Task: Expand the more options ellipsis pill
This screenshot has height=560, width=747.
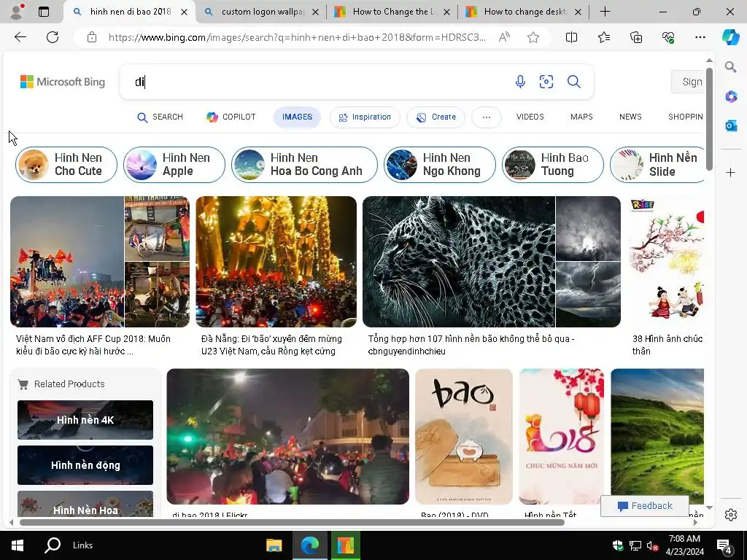Action: 486,117
